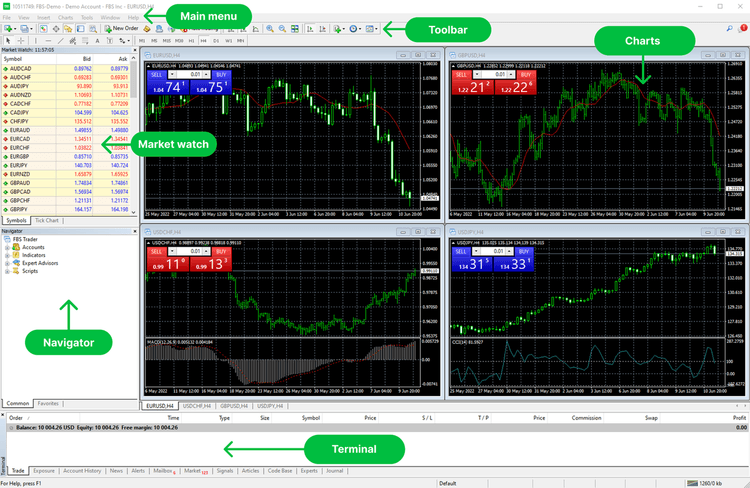This screenshot has width=750, height=488.
Task: Open the Profiles toolbar icon
Action: tap(24, 29)
